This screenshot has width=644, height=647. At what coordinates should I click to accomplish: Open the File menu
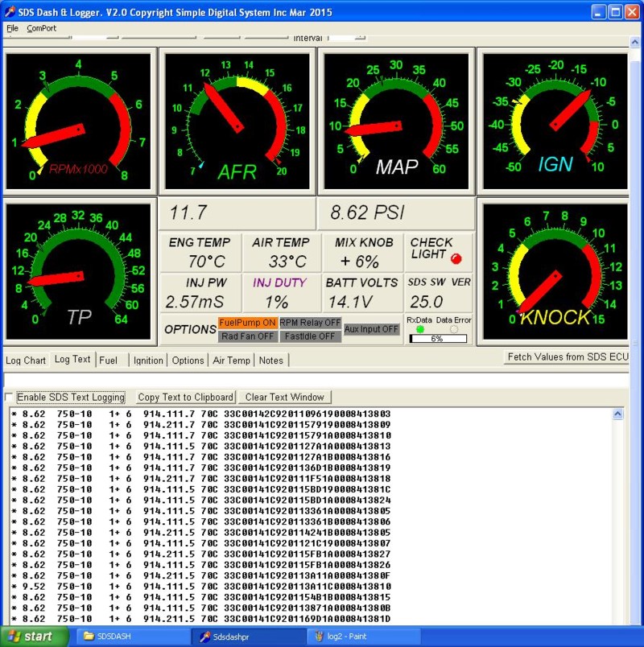(x=12, y=28)
